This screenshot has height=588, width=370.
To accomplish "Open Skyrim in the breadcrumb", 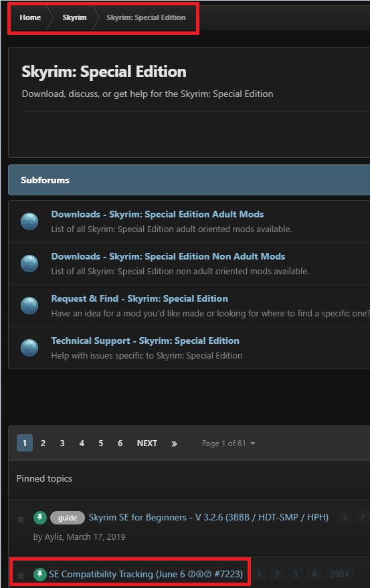I will (x=74, y=17).
